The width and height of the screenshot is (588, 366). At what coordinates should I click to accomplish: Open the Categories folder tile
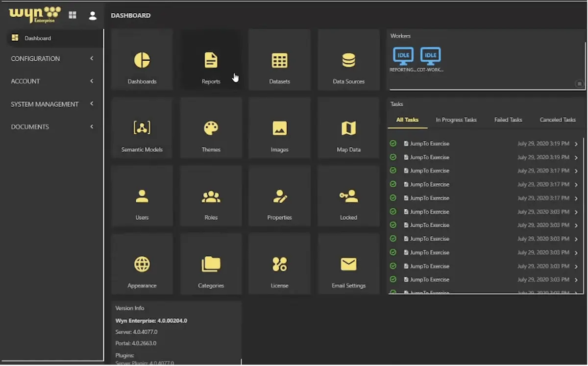tap(211, 264)
